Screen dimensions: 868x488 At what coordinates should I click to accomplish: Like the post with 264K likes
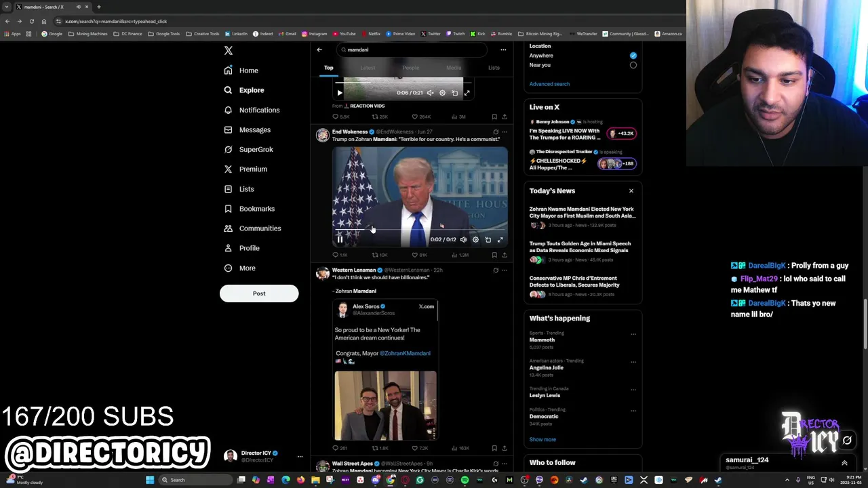pyautogui.click(x=421, y=117)
